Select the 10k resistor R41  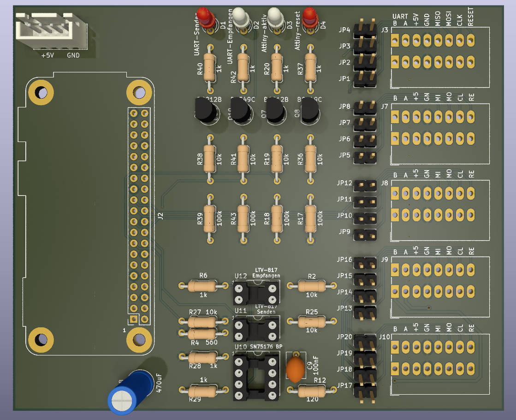[x=243, y=159]
